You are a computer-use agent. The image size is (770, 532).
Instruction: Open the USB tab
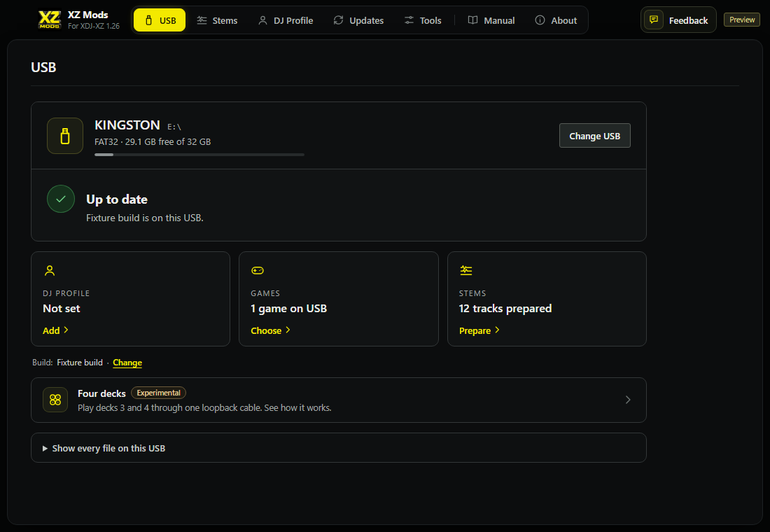[160, 20]
